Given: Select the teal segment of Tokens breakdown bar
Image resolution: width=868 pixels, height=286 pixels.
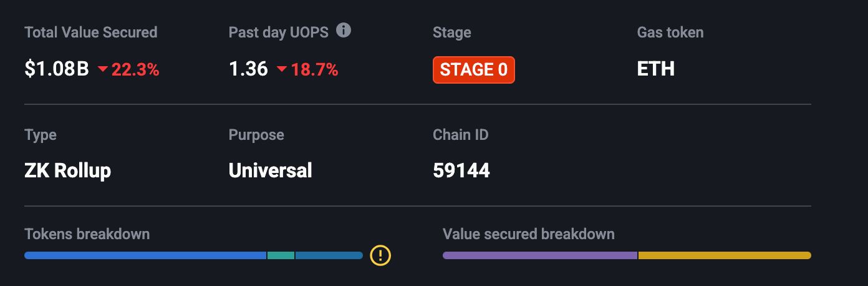Looking at the screenshot, I should tap(281, 255).
